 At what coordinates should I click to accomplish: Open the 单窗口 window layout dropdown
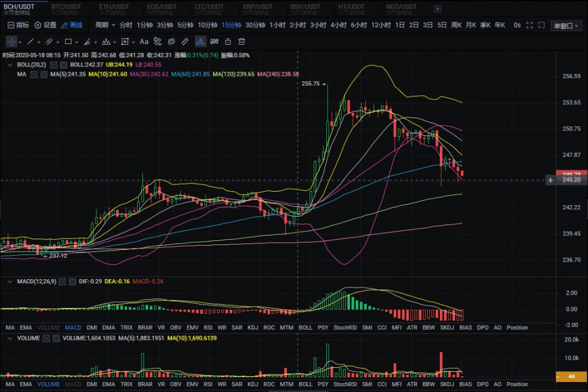pos(566,25)
